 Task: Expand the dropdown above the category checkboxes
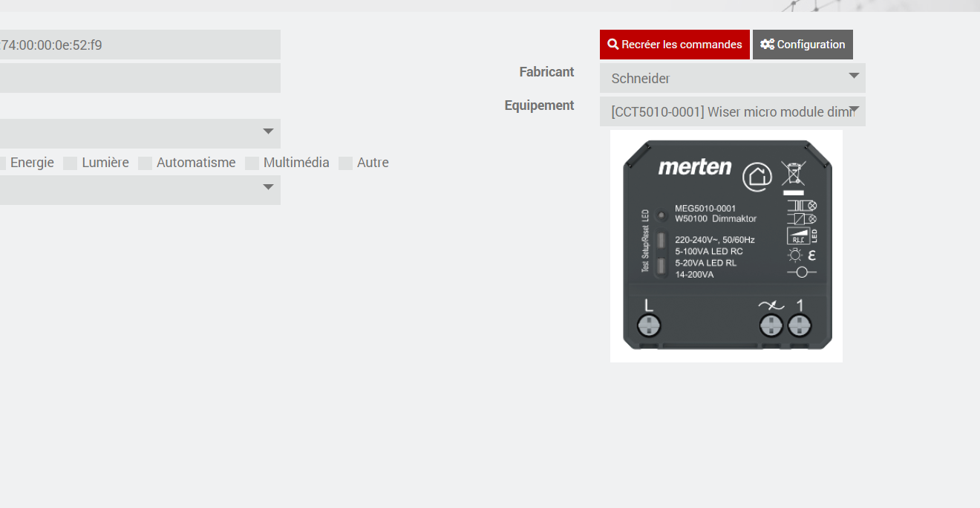(140, 134)
